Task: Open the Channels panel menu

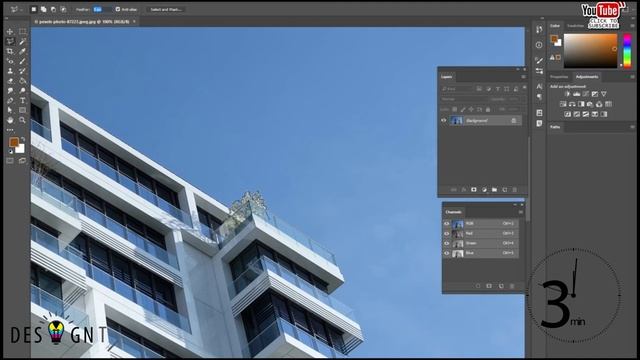Action: pyautogui.click(x=521, y=212)
